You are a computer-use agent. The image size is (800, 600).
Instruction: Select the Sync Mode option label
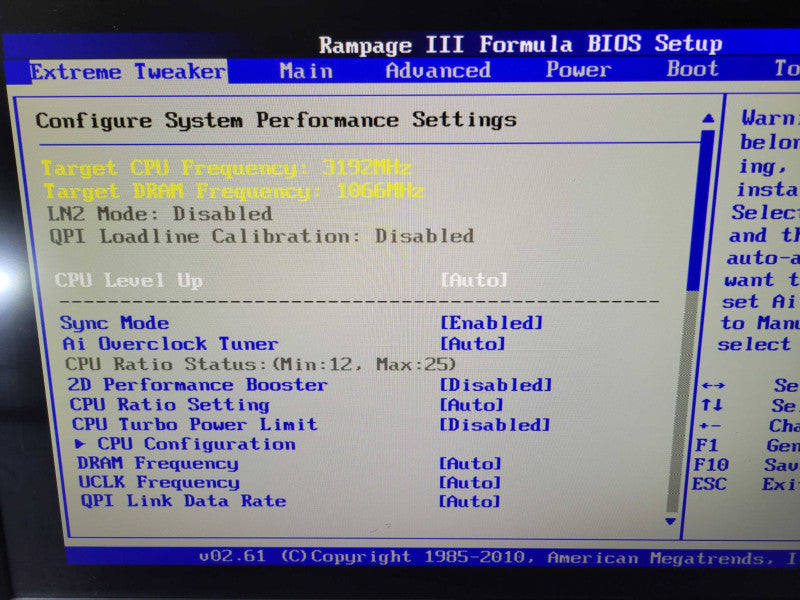click(x=114, y=323)
